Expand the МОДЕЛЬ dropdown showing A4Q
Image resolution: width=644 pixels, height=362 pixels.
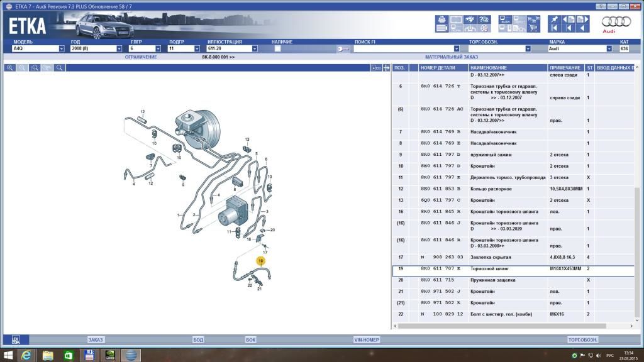click(62, 48)
